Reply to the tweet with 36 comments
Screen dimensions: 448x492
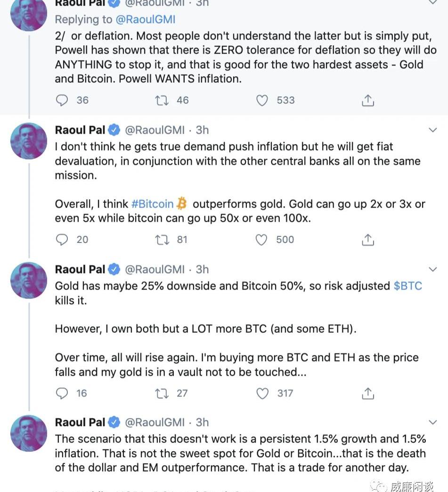pyautogui.click(x=62, y=100)
